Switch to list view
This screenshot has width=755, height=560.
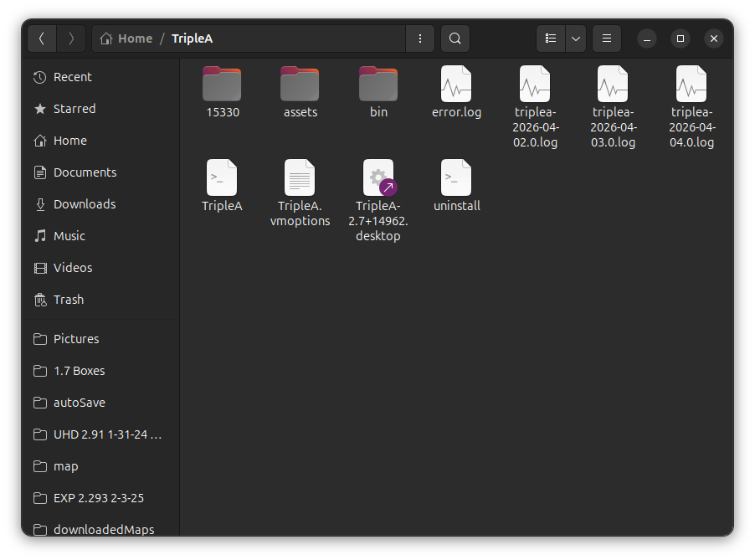[550, 38]
